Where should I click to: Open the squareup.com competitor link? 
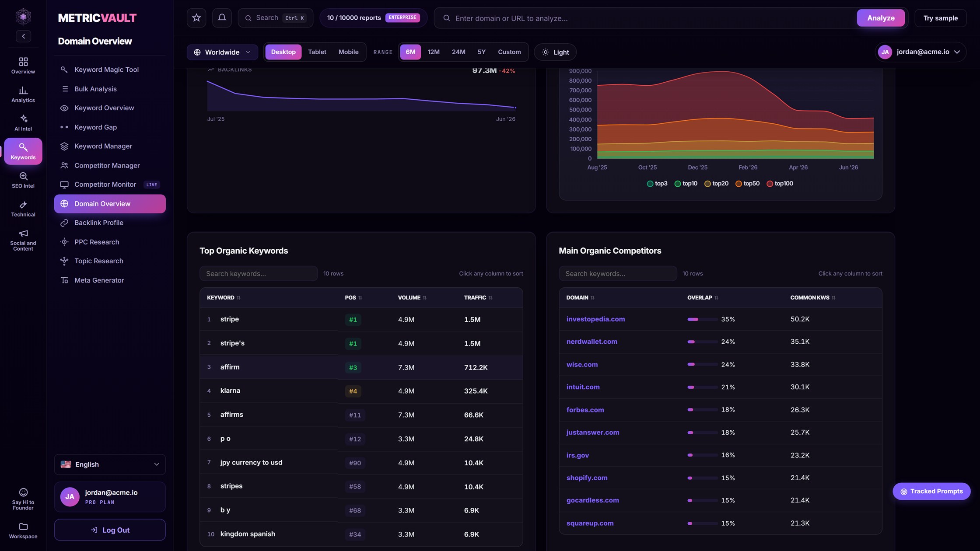click(x=590, y=523)
